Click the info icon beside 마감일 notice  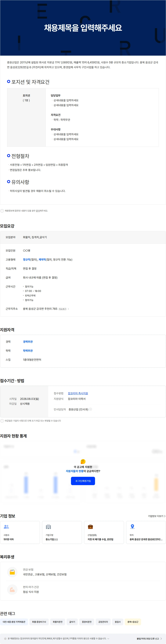coord(2,421)
